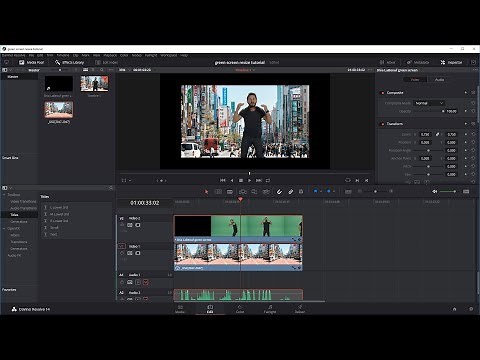Screen dimensions: 480x360
Task: Switch to the Inspector Video tab
Action: pos(415,80)
